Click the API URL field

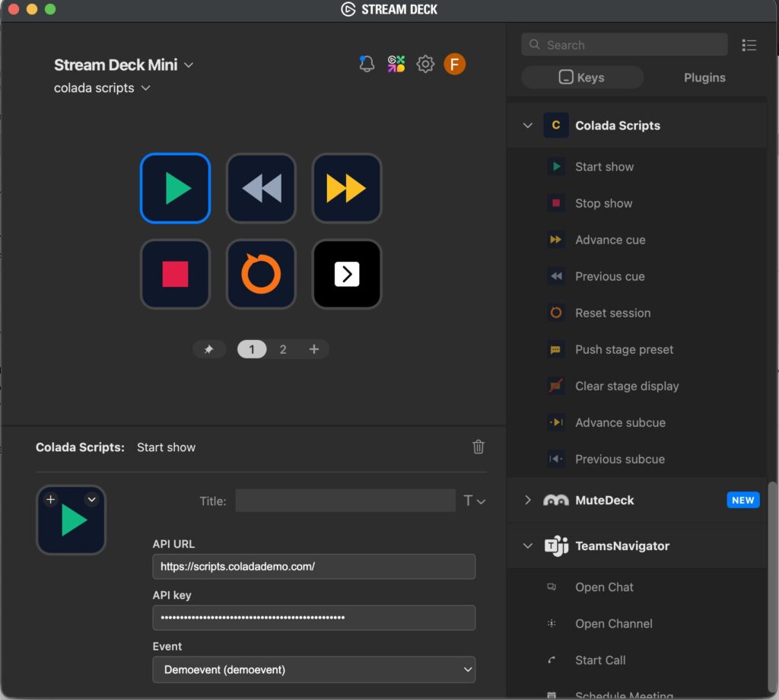pos(314,566)
